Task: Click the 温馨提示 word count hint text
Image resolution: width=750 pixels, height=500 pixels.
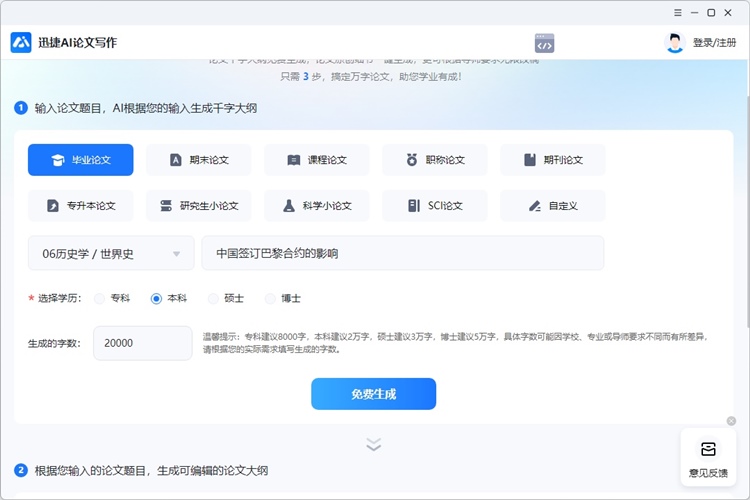Action: (x=455, y=343)
